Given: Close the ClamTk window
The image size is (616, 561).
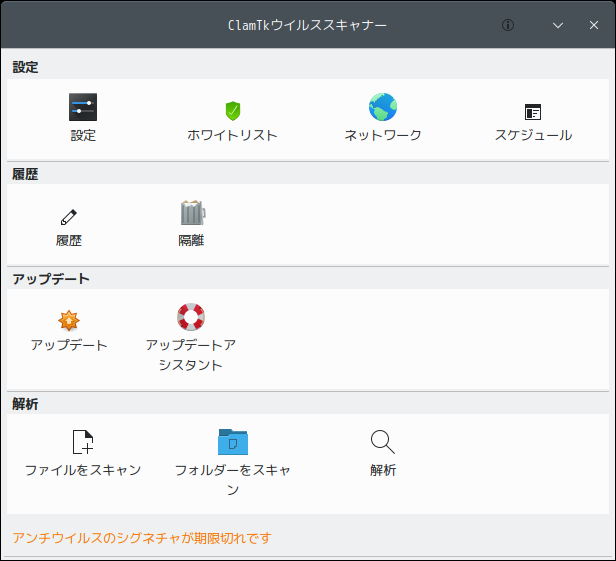Looking at the screenshot, I should [594, 25].
